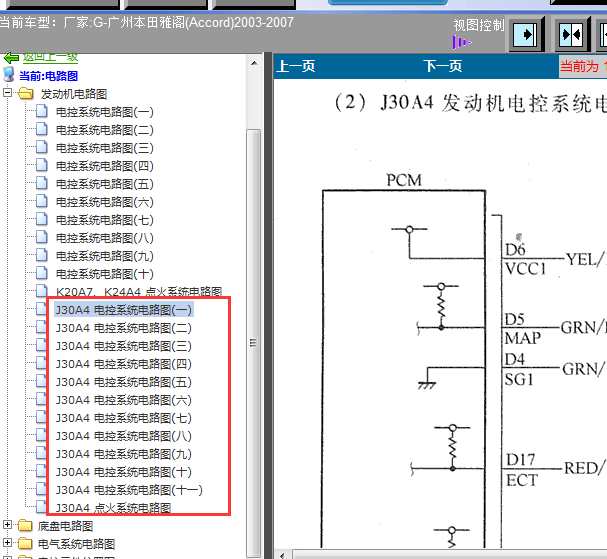607x559 pixels.
Task: Select 电控系统电路图(六)
Action: click(x=105, y=202)
